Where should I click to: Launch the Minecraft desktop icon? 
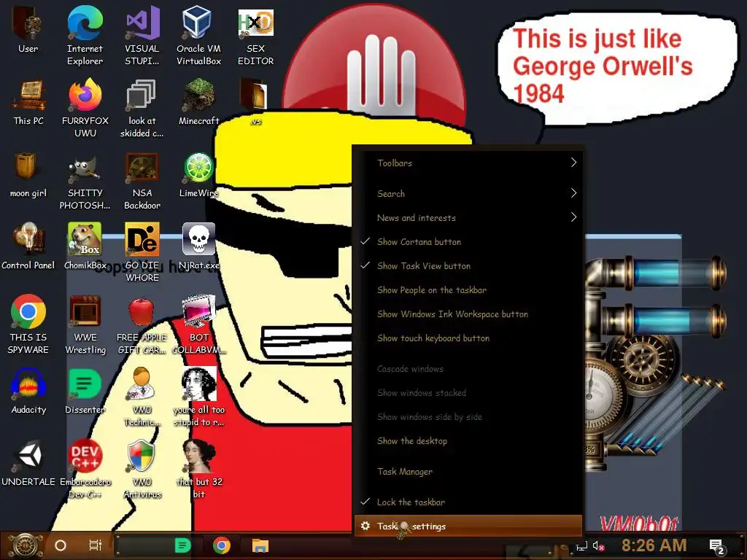tap(198, 102)
